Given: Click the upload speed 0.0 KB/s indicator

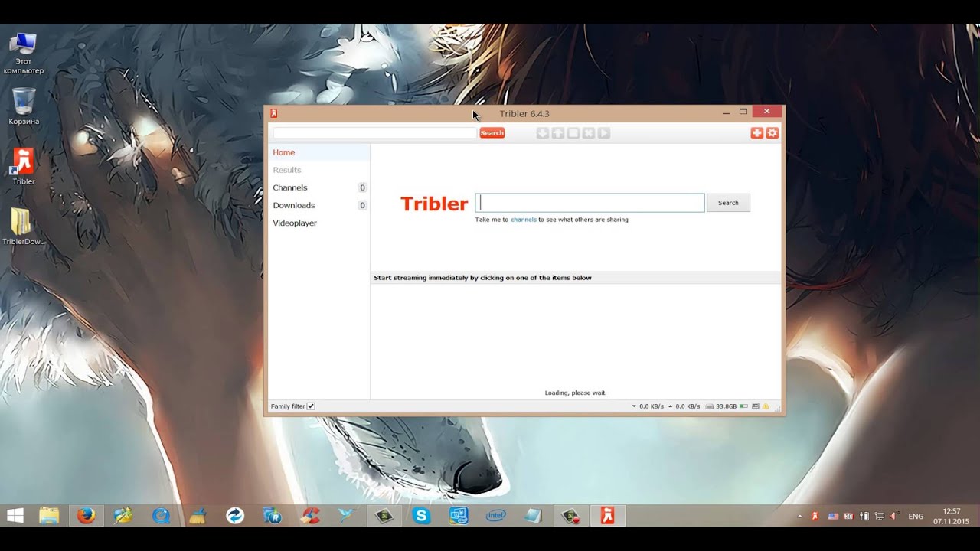Looking at the screenshot, I should click(684, 406).
